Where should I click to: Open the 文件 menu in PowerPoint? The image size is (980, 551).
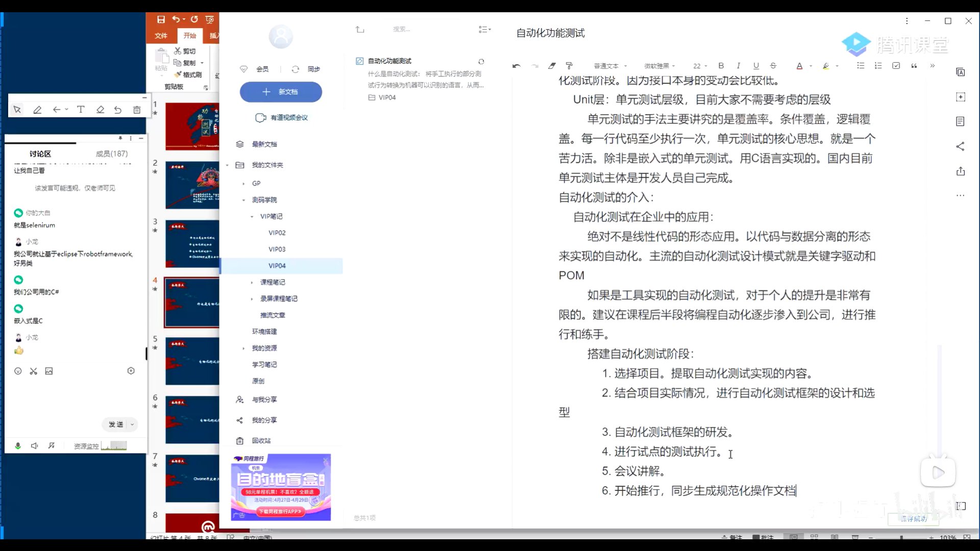tap(161, 36)
